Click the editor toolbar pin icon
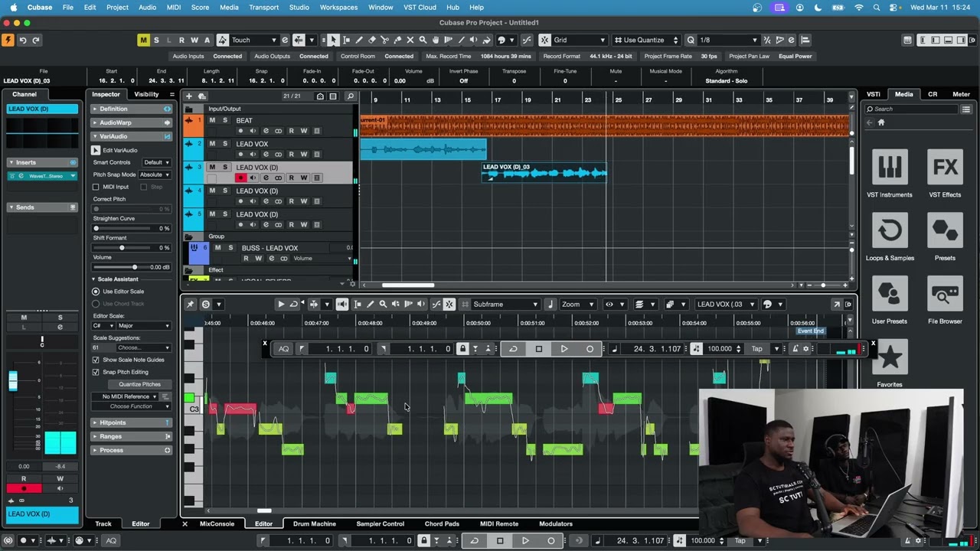The width and height of the screenshot is (980, 551). tap(191, 305)
